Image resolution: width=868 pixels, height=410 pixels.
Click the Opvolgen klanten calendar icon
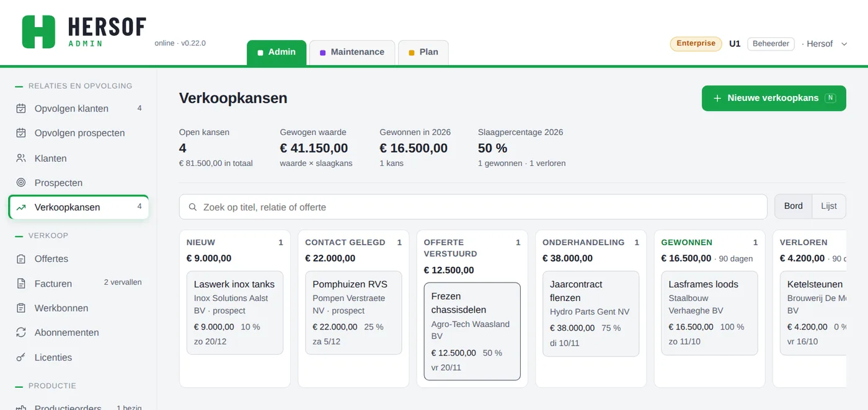21,108
